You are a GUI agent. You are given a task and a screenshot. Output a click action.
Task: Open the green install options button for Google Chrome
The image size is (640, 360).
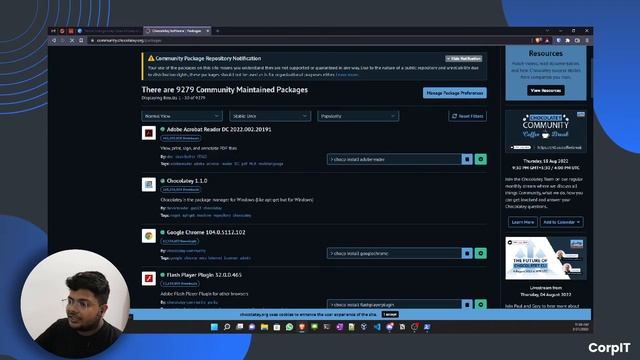click(x=480, y=253)
